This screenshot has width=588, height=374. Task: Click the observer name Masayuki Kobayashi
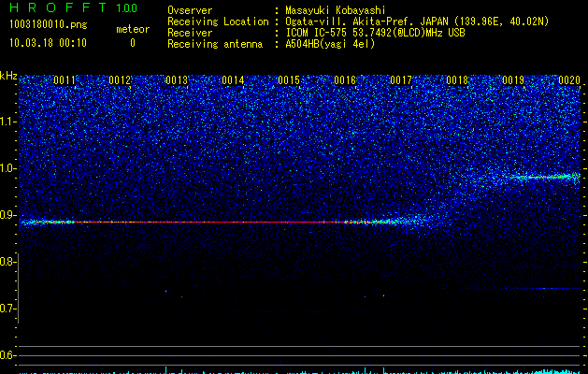(x=336, y=10)
